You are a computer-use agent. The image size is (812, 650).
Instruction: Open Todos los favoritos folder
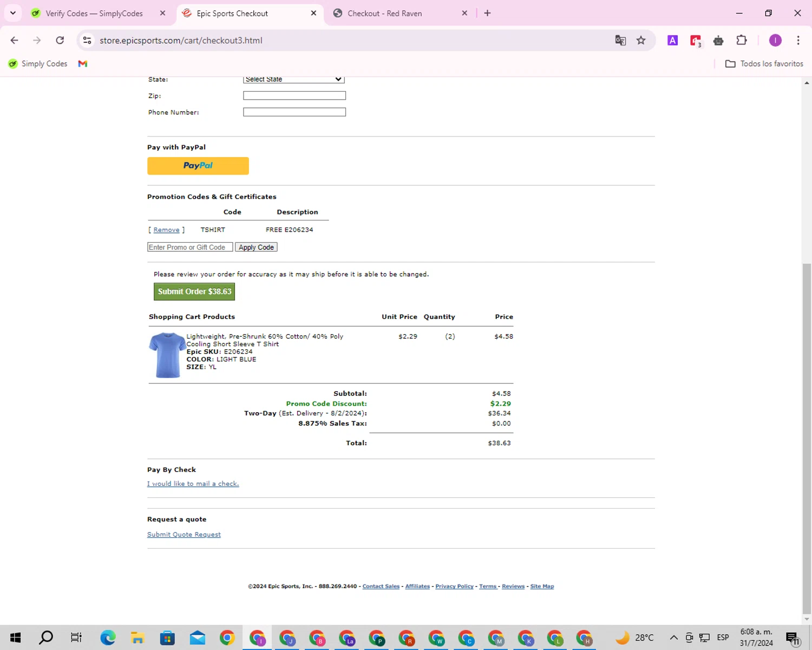764,64
